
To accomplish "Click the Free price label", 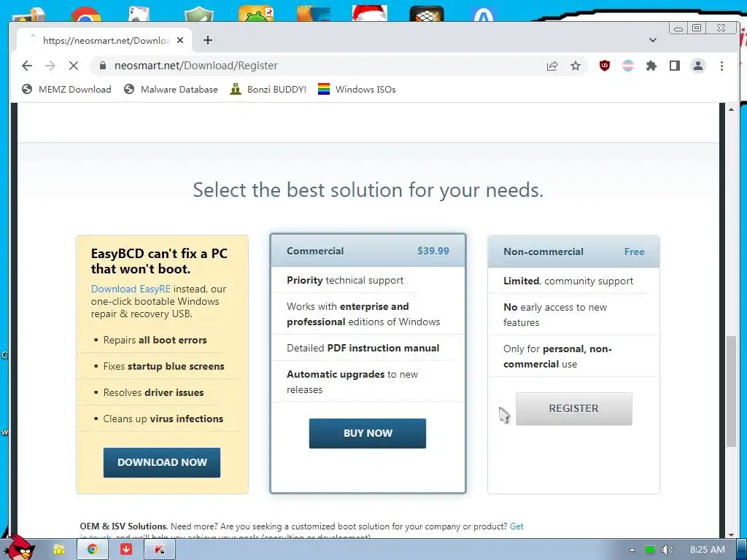I will click(x=634, y=252).
